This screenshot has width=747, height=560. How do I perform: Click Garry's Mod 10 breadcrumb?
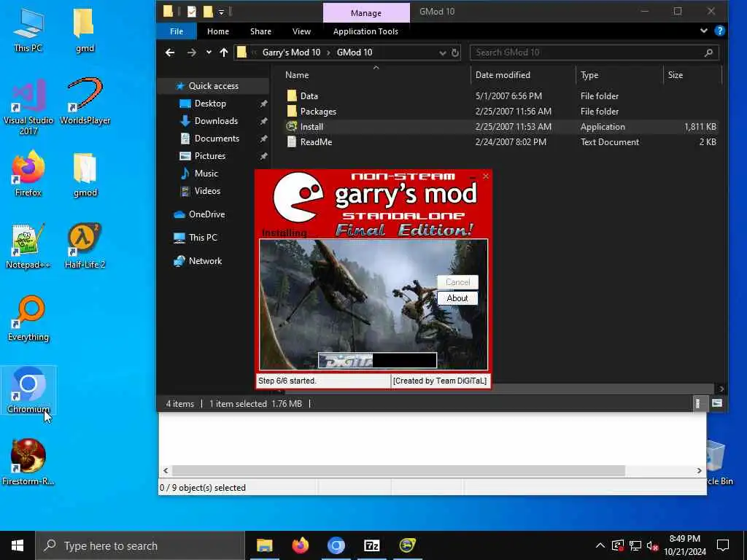291,52
